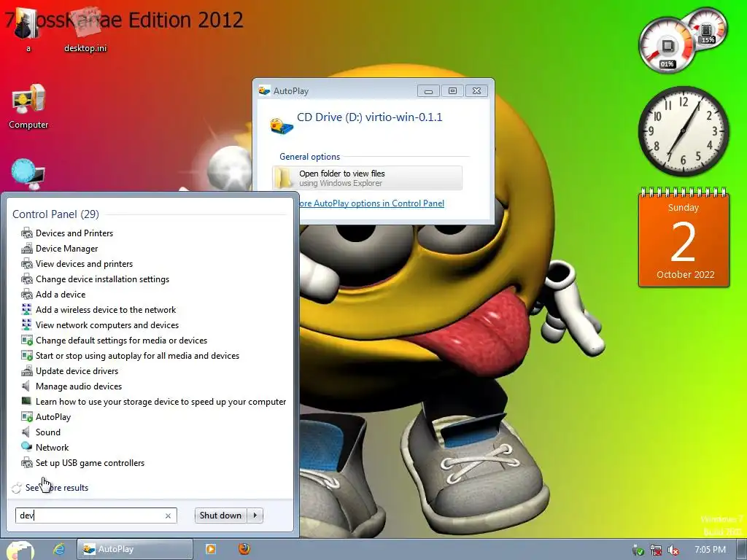Choose Add a device result
This screenshot has width=747, height=560.
53,294
